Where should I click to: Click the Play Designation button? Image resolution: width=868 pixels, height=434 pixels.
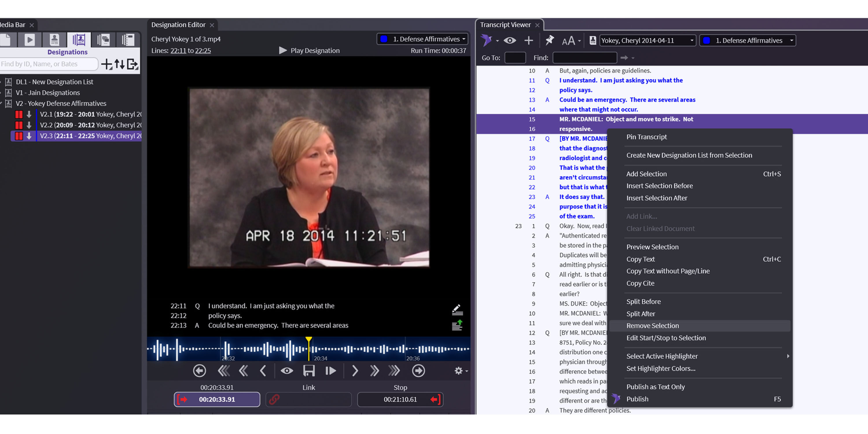pyautogui.click(x=309, y=51)
